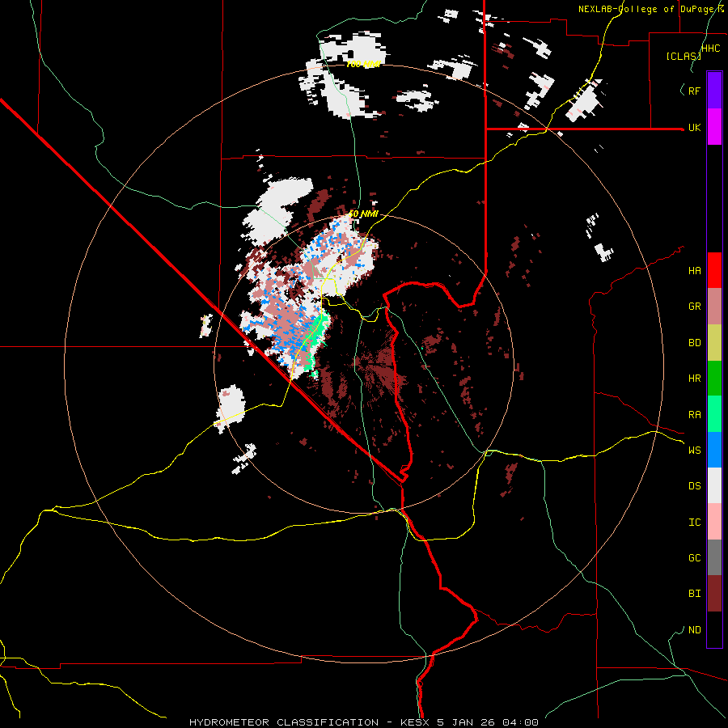Click the 'DS' legend label
Screen dimensions: 728x728
694,486
